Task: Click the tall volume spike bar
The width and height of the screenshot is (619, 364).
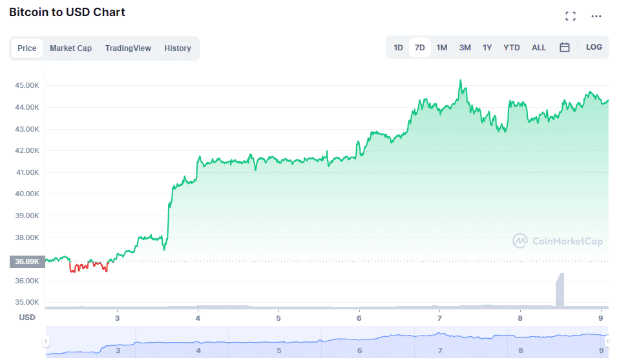Action: click(x=560, y=290)
